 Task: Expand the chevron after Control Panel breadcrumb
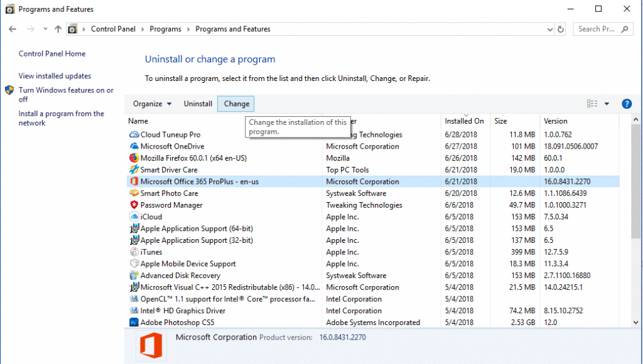point(143,29)
